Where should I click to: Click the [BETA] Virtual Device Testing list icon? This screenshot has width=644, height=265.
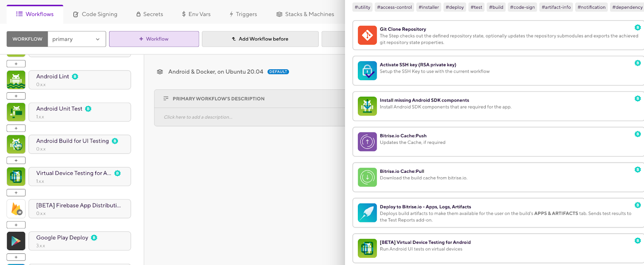point(367,248)
